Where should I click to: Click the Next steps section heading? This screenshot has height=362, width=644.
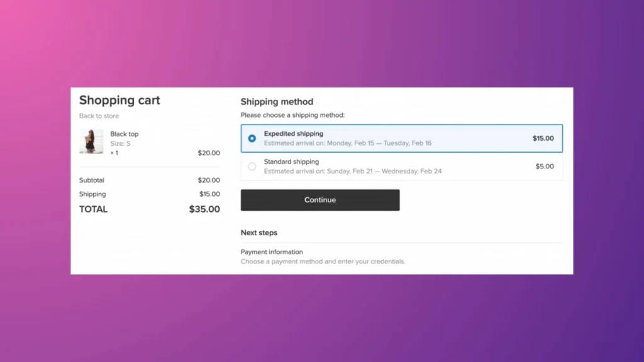259,233
